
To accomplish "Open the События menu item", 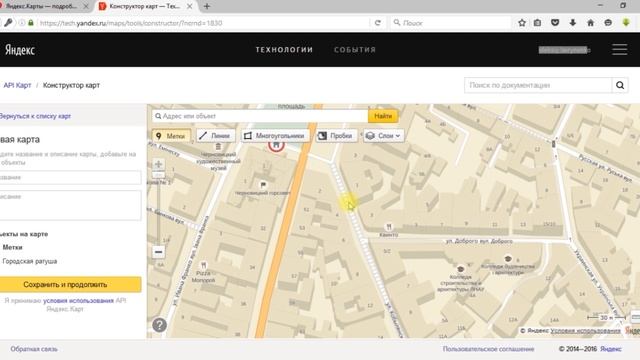I will pos(355,50).
